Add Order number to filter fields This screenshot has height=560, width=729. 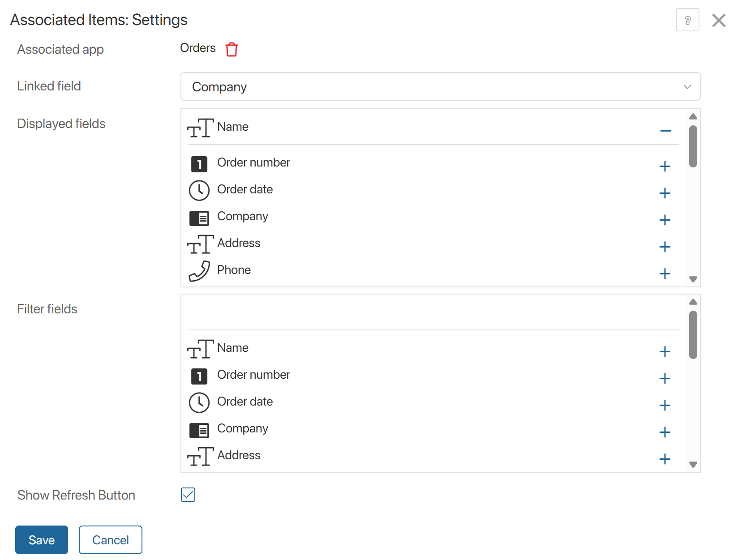point(665,379)
